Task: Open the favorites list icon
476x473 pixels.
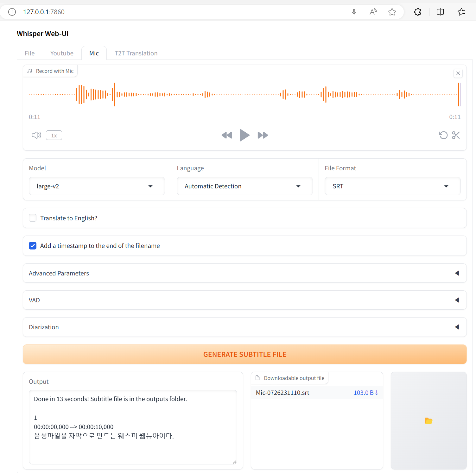Action: click(461, 12)
